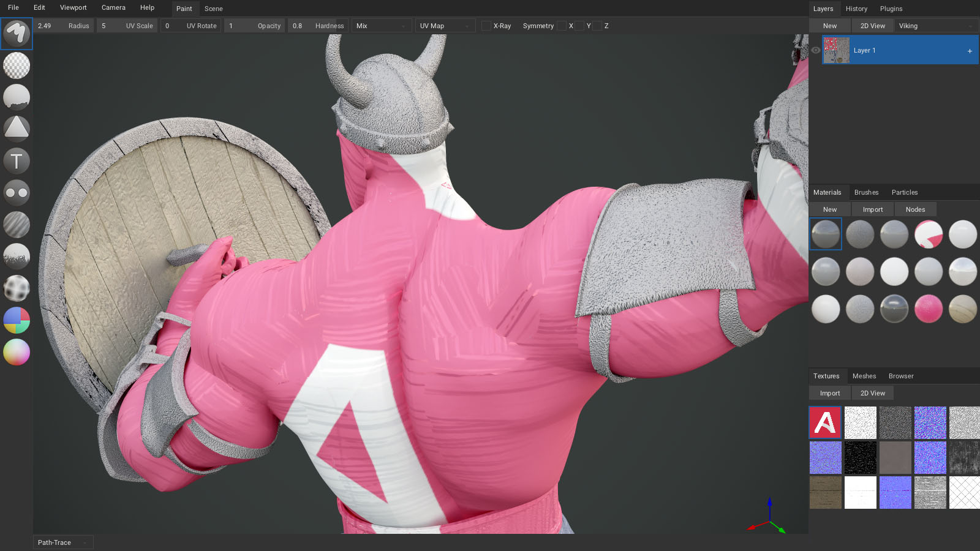This screenshot has height=551, width=980.
Task: Open the Mix blending mode dropdown
Action: coord(381,26)
